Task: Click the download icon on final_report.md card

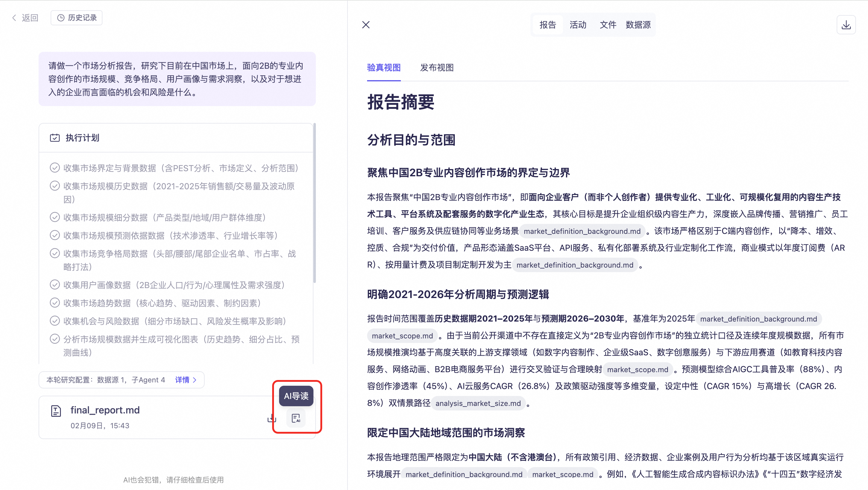Action: tap(272, 418)
